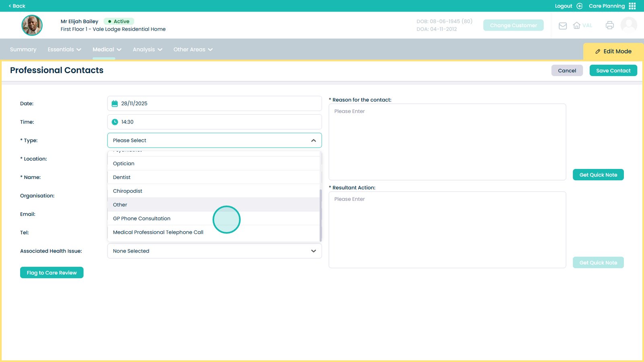Select Optician from the Type list
Screen dimensions: 644x362
(x=124, y=164)
